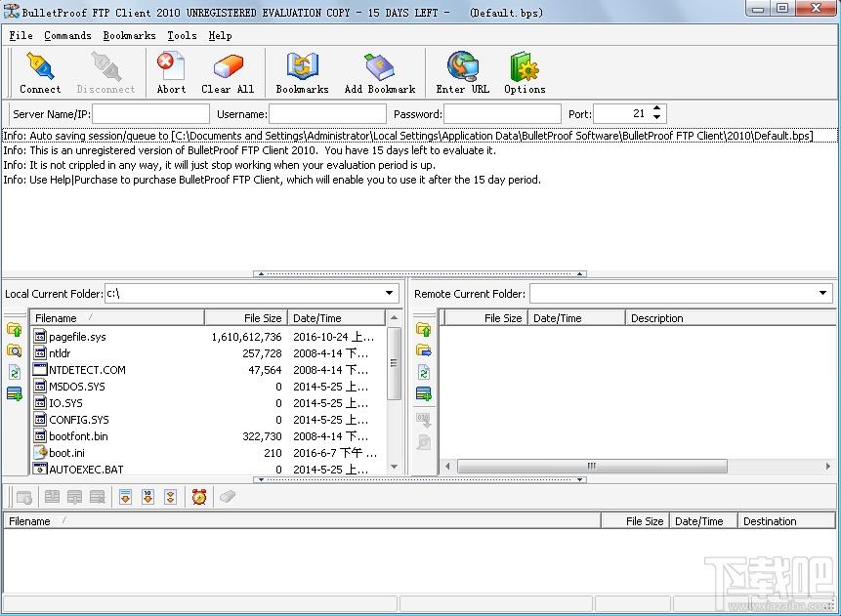This screenshot has height=616, width=841.
Task: Open the Help menu
Action: tap(220, 35)
